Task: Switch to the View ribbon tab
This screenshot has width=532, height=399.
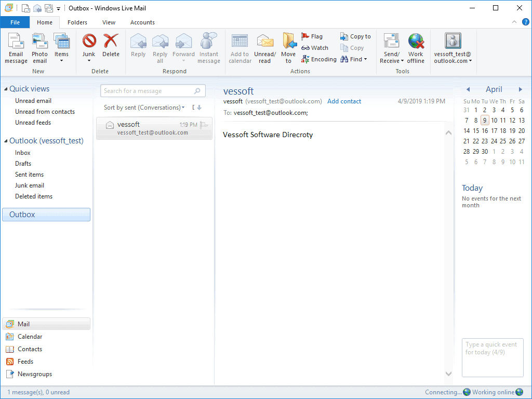Action: click(x=109, y=22)
